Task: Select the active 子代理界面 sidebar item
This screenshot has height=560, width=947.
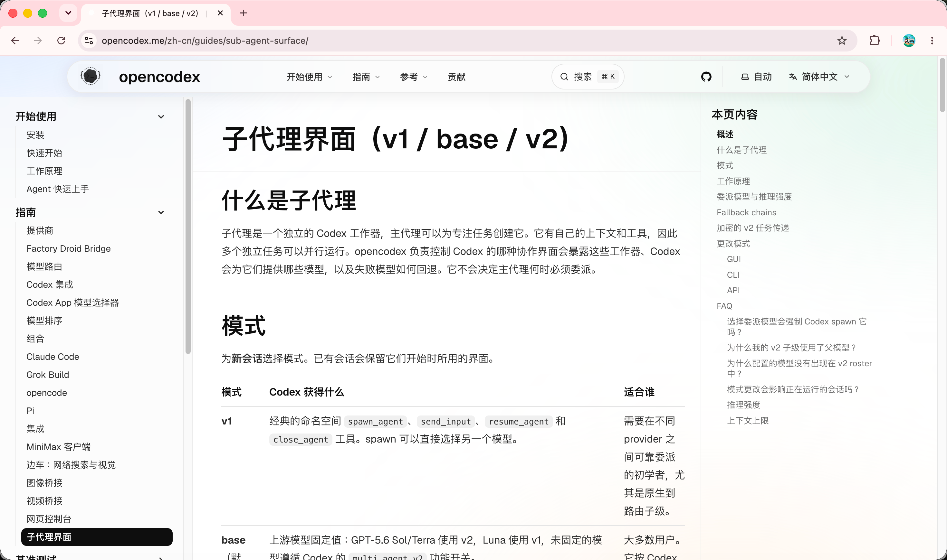Action: (97, 537)
